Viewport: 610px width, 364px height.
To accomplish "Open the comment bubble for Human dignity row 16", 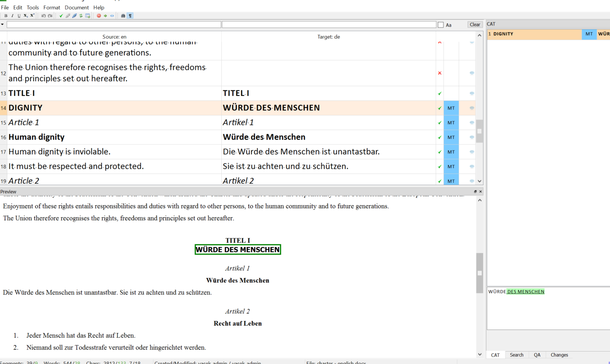I will click(x=472, y=137).
